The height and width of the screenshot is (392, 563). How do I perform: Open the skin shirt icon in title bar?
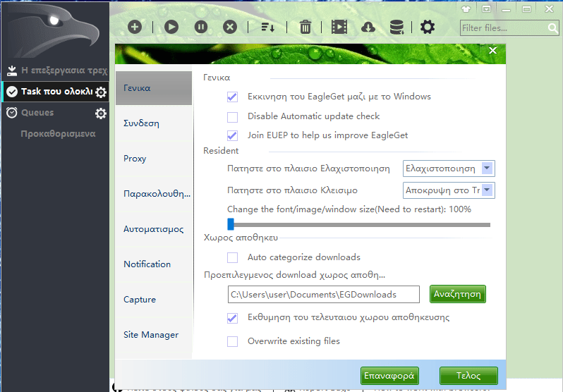(466, 9)
